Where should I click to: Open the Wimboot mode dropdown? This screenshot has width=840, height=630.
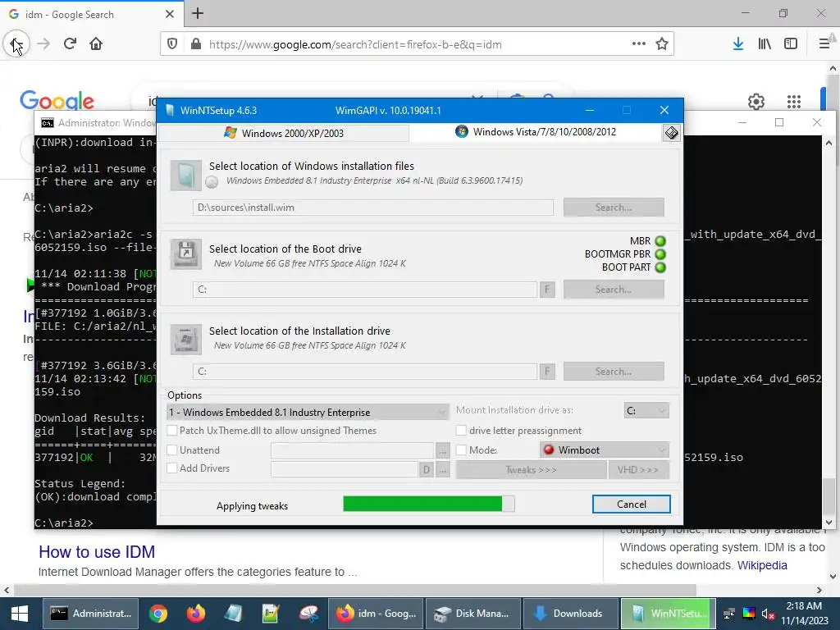tap(605, 450)
